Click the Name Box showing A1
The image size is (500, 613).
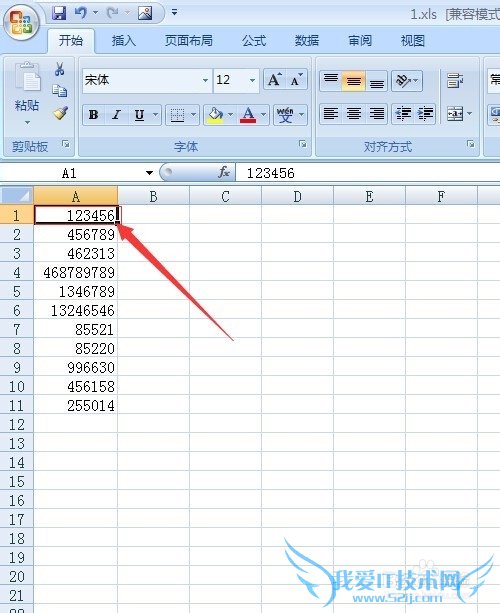point(70,173)
